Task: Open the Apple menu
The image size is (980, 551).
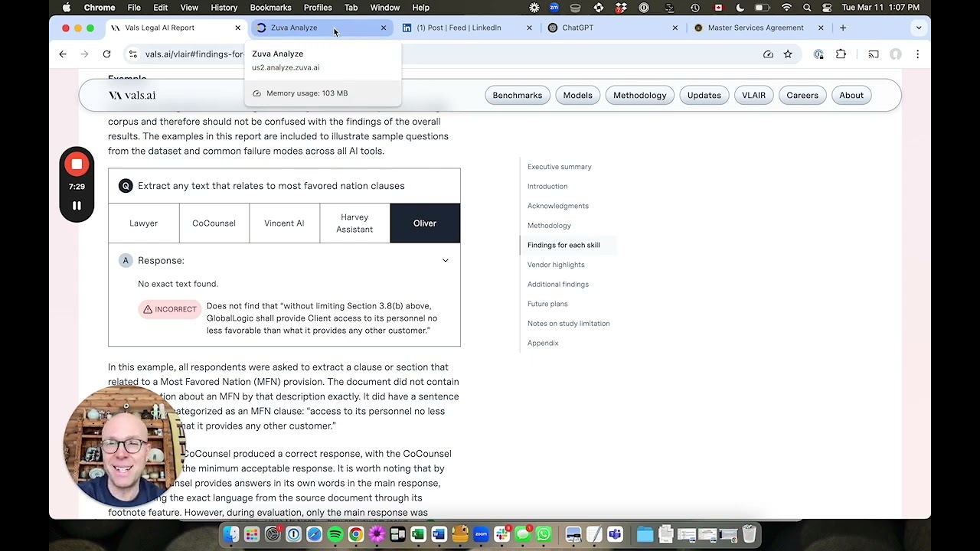Action: pos(67,8)
